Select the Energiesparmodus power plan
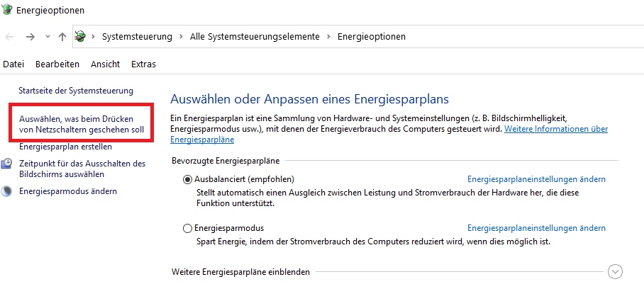644x301 pixels. 188,228
